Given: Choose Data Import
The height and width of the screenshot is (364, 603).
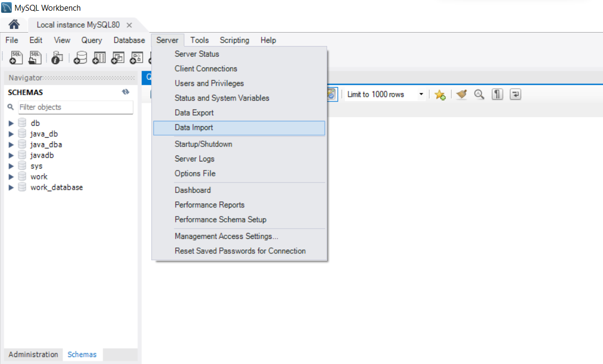Looking at the screenshot, I should point(239,128).
